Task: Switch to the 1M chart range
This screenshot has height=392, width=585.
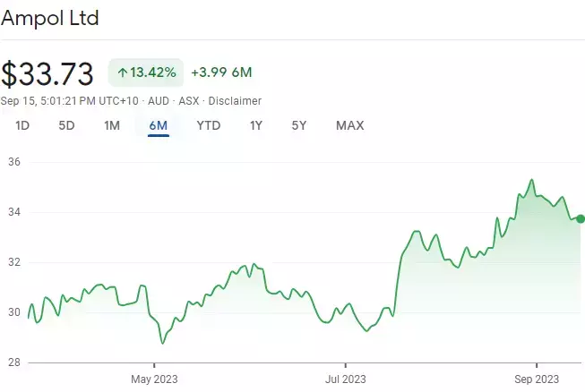Action: (112, 125)
